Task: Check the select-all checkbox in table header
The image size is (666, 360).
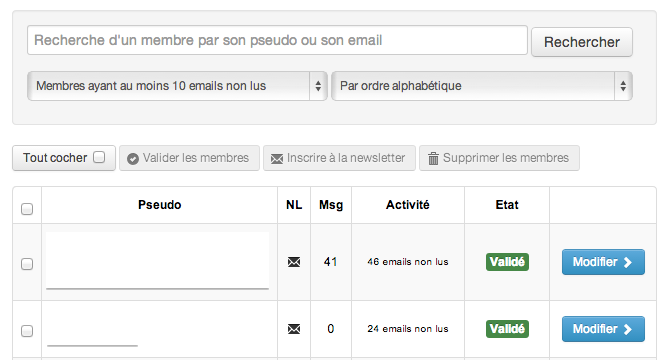Action: 27,209
